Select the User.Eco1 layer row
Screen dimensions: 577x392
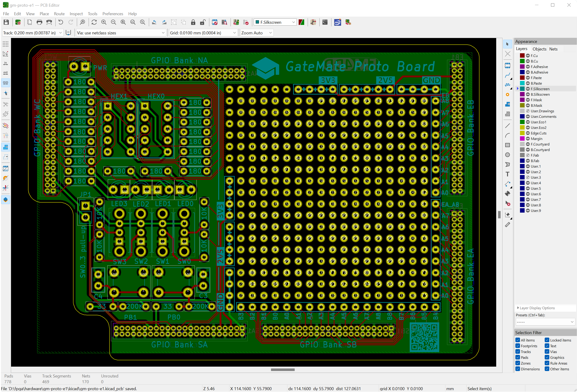(545, 122)
